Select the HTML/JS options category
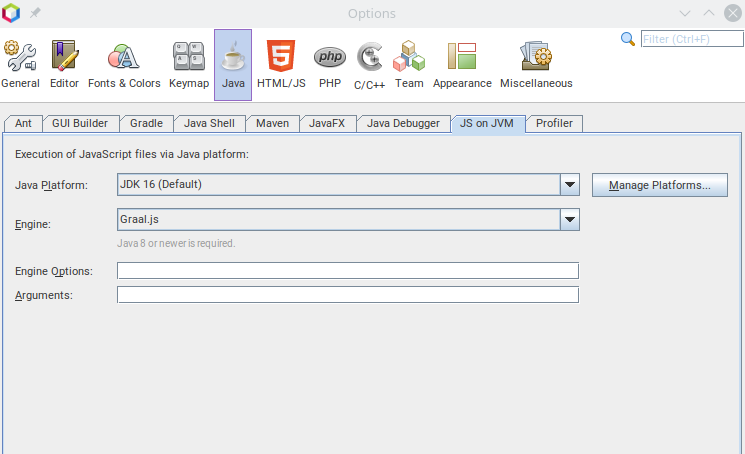Viewport: 745px width, 454px height. [281, 65]
